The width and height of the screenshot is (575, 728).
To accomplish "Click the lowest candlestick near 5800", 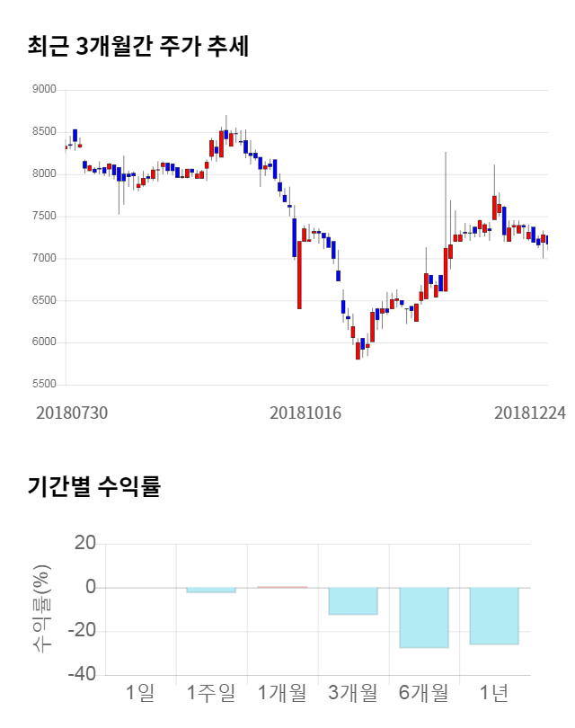I will [358, 351].
